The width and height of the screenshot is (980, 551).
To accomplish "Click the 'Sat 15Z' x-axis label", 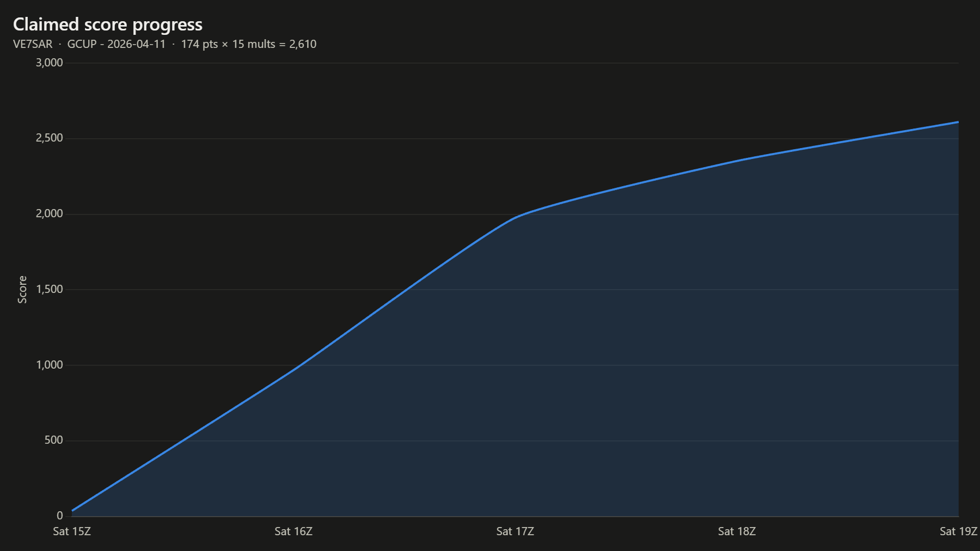I will (x=72, y=531).
